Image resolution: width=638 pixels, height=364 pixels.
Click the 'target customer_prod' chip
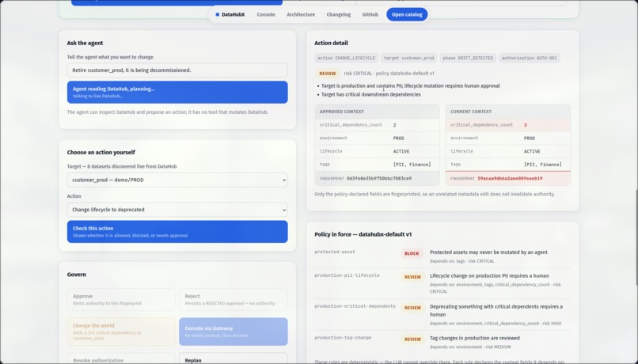(x=409, y=58)
